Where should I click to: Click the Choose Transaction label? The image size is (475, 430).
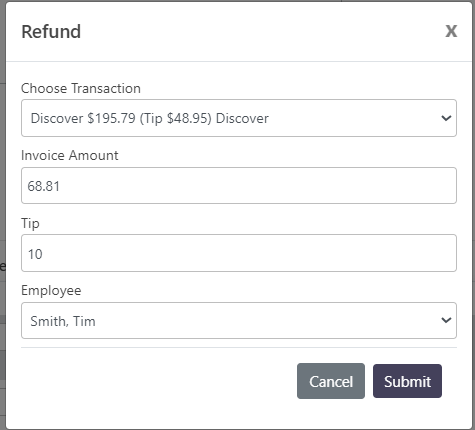point(81,88)
